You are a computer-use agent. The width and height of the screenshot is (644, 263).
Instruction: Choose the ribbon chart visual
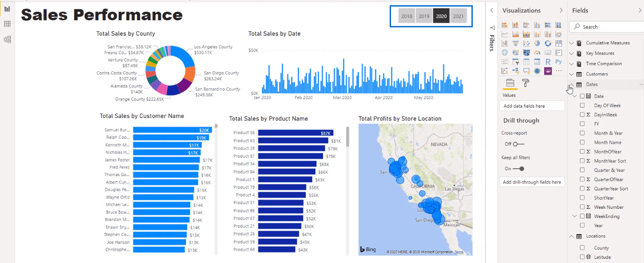(559, 34)
